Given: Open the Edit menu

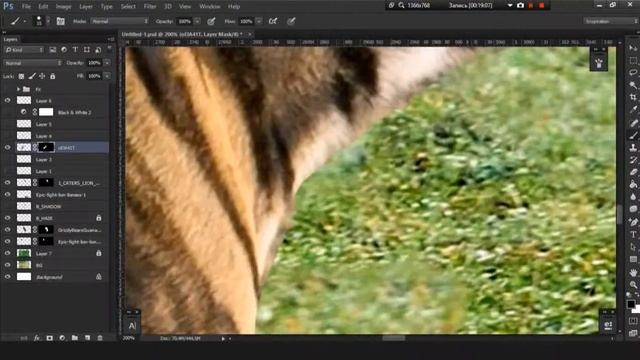Looking at the screenshot, I should (x=43, y=7).
